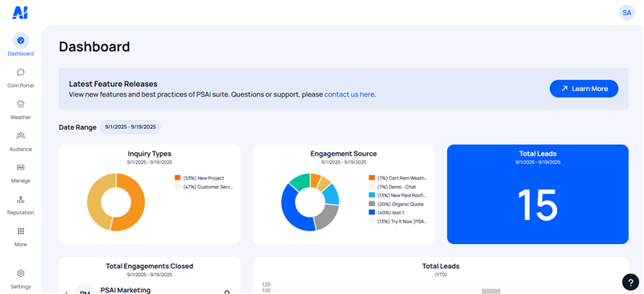Open the Date Range 9/1/2025 - 9/19/2025 picker
The width and height of the screenshot is (644, 294).
pos(130,127)
